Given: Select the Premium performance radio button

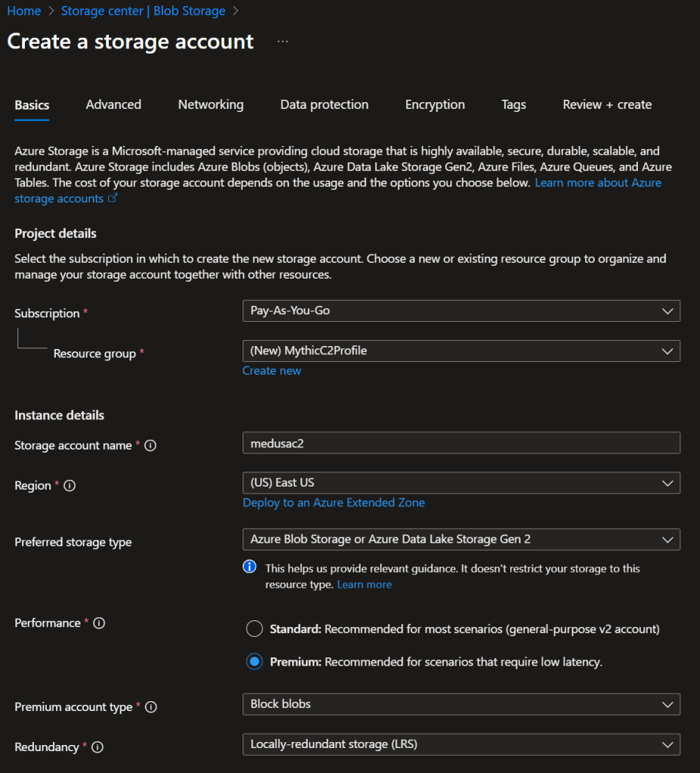Looking at the screenshot, I should [255, 662].
